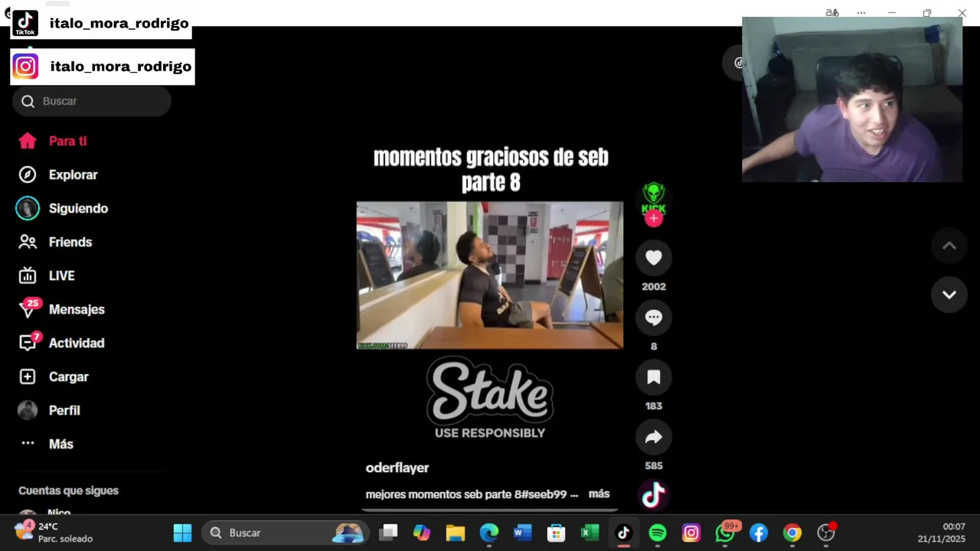Like the video with the heart icon
The image size is (980, 551).
653,258
